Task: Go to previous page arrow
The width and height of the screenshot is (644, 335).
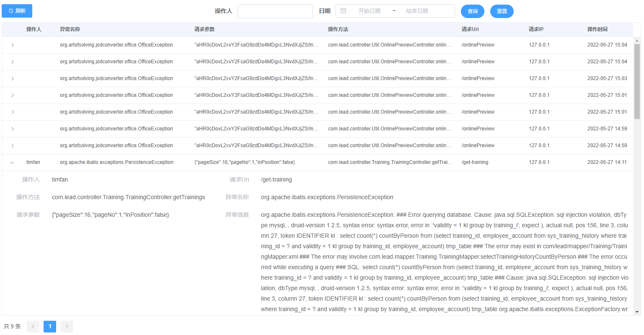Action: (33, 327)
